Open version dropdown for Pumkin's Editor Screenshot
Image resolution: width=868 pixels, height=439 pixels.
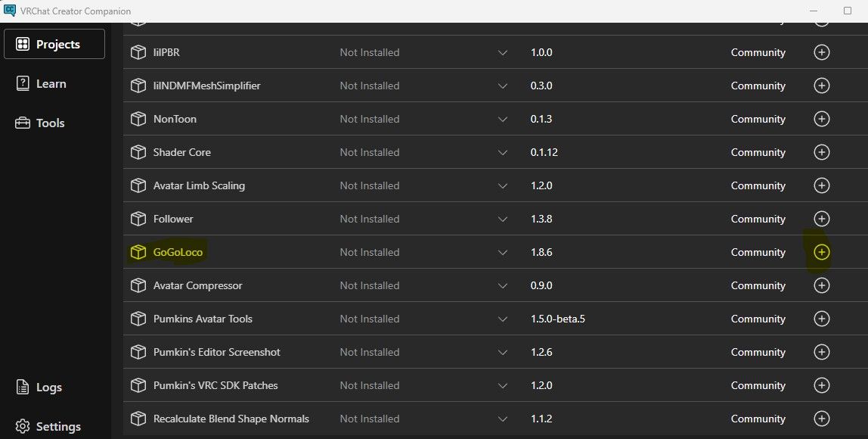pyautogui.click(x=502, y=352)
